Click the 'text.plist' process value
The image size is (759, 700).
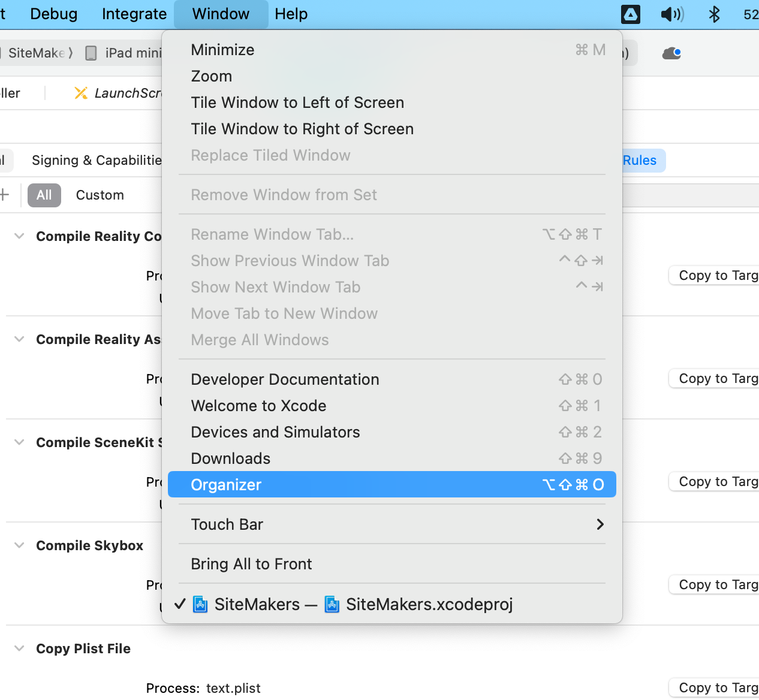tap(233, 688)
